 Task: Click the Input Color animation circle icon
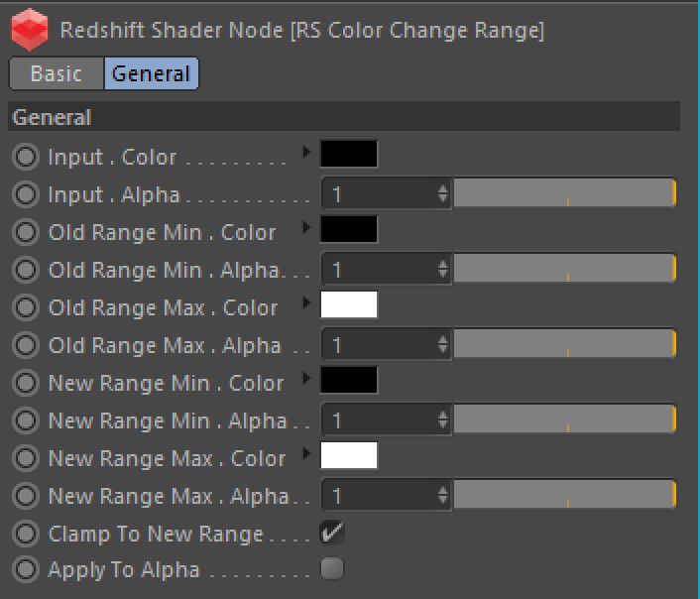(x=26, y=157)
